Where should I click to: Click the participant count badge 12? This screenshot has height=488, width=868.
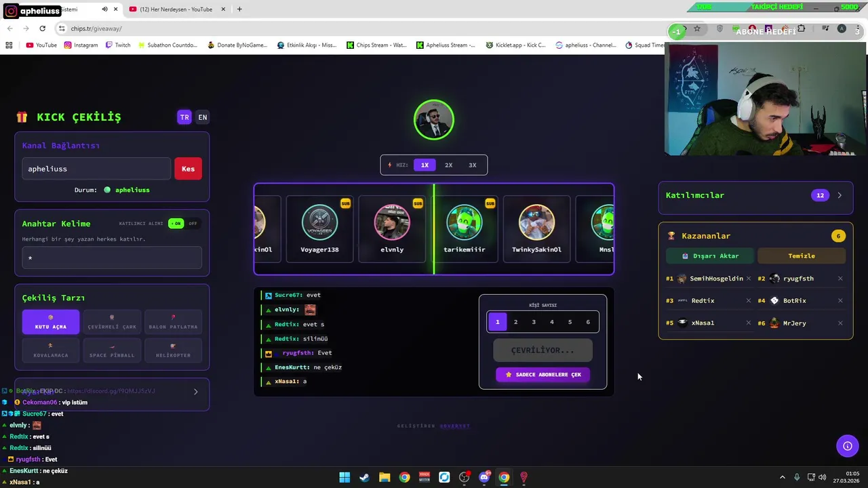click(x=820, y=195)
